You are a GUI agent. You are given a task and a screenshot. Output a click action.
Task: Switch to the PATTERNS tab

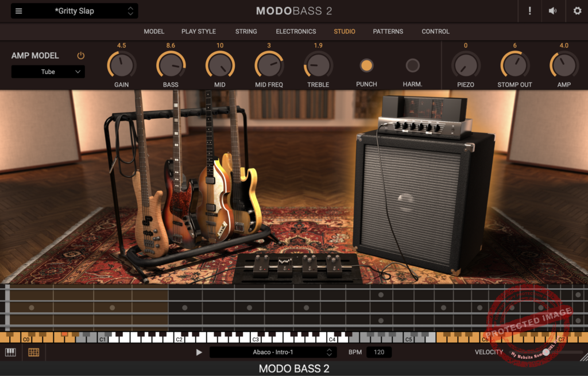[x=388, y=32]
